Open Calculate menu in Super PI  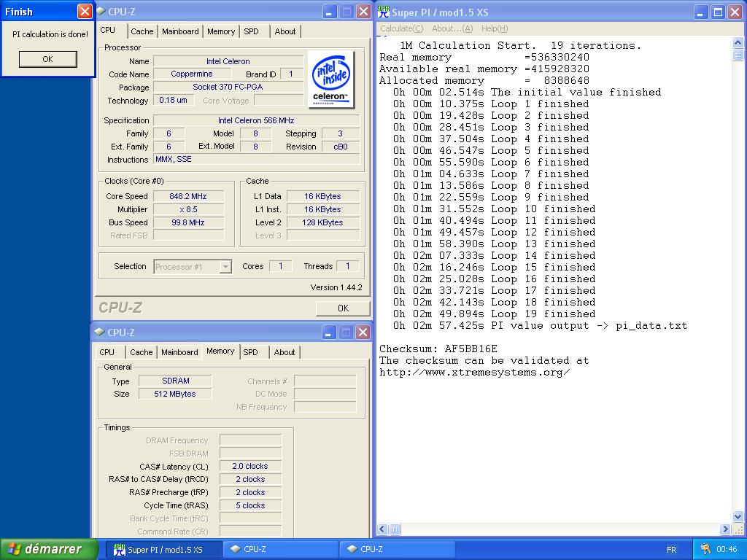tap(402, 28)
